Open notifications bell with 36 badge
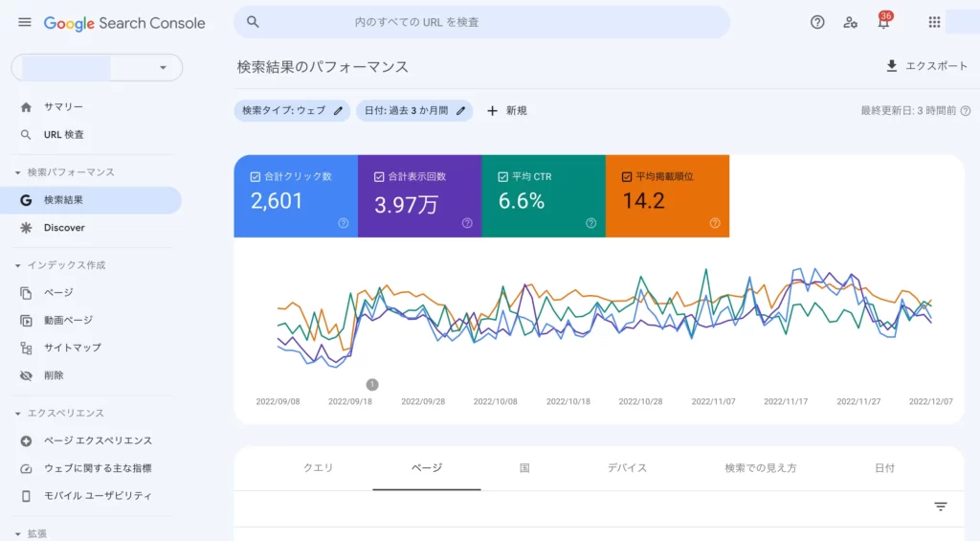980x541 pixels. pos(883,21)
